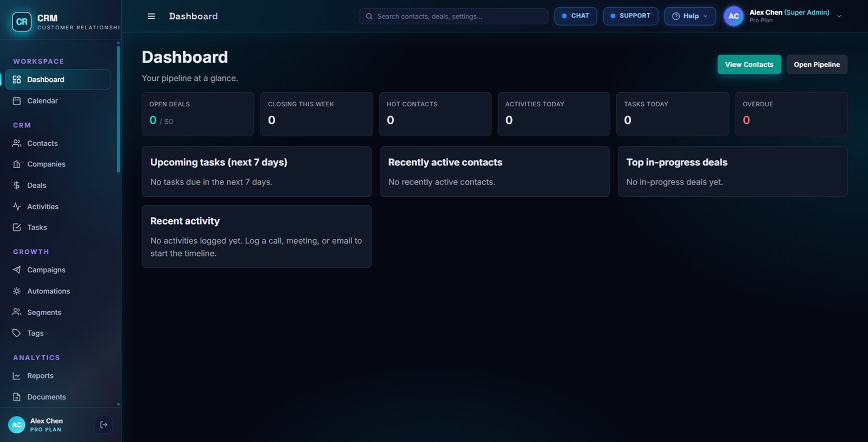Click the sidebar vertical scrollbar
This screenshot has height=442, width=868.
pos(118,108)
